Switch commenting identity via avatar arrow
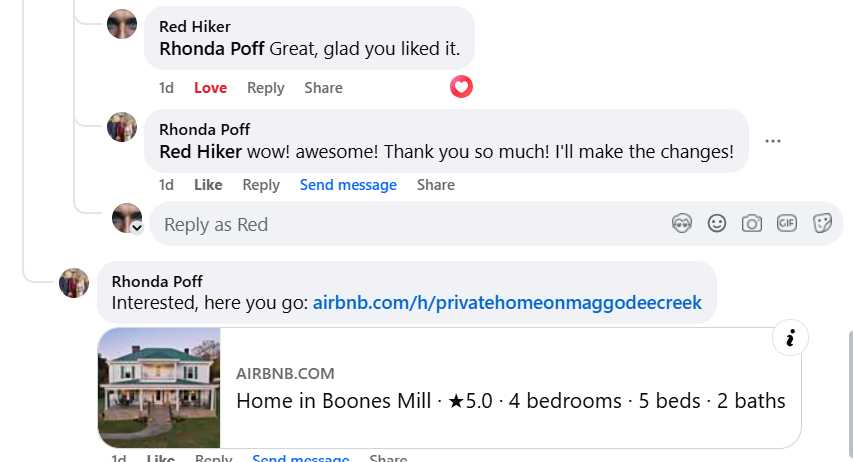Image resolution: width=853 pixels, height=462 pixels. pyautogui.click(x=137, y=228)
